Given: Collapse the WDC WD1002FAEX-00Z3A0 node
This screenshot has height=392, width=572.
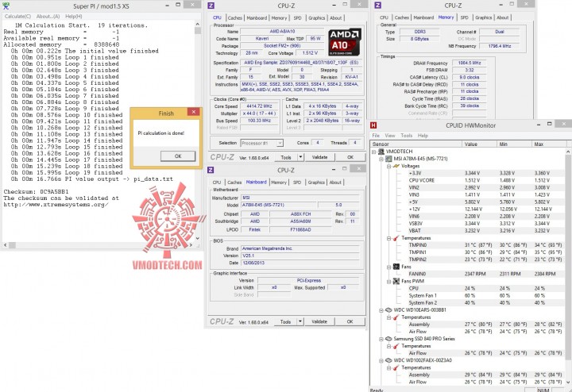Looking at the screenshot, I should 381,361.
